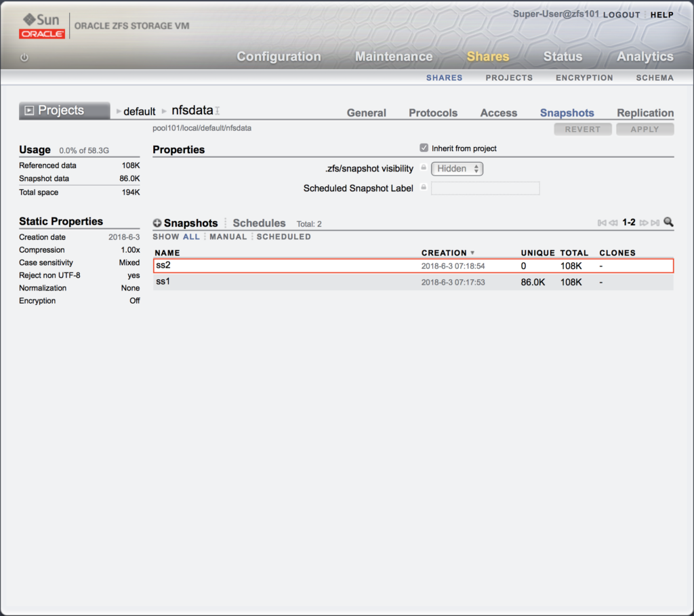The width and height of the screenshot is (694, 616).
Task: Toggle Inherit from project checkbox
Action: [x=424, y=148]
